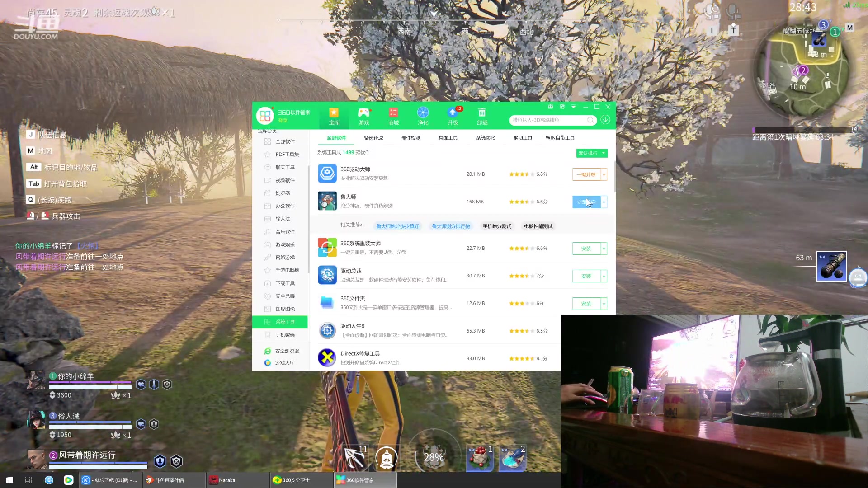Click the 驱动总裁 app icon

coord(327,275)
